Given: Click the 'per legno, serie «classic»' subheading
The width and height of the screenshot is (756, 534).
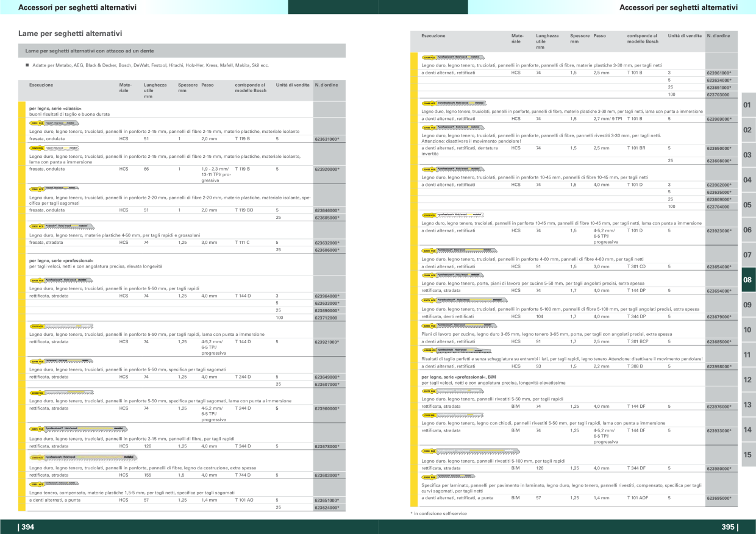Looking at the screenshot, I should click(55, 109).
